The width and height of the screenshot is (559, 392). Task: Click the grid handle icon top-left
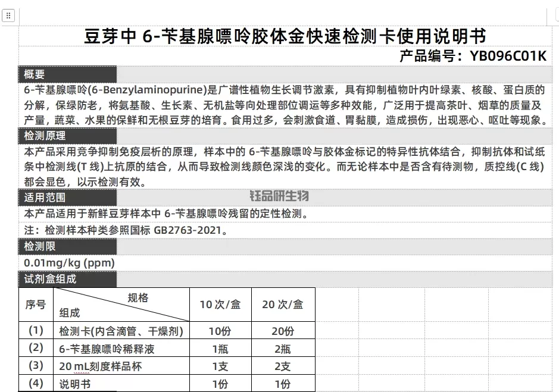pos(8,15)
